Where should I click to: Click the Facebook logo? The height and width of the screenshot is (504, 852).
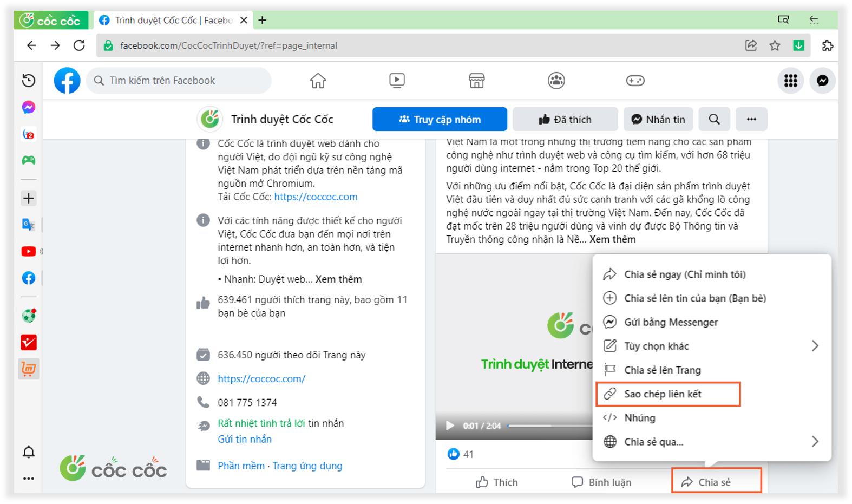tap(67, 81)
